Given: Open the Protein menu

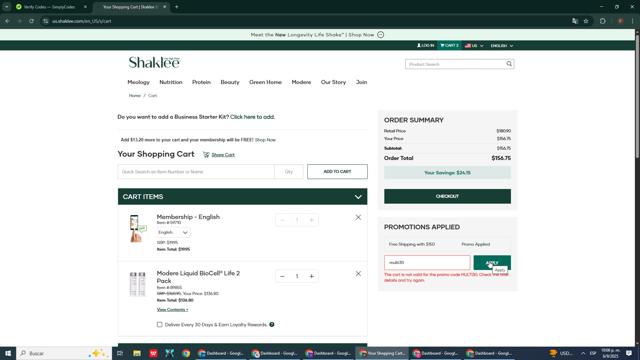Looking at the screenshot, I should [x=201, y=82].
